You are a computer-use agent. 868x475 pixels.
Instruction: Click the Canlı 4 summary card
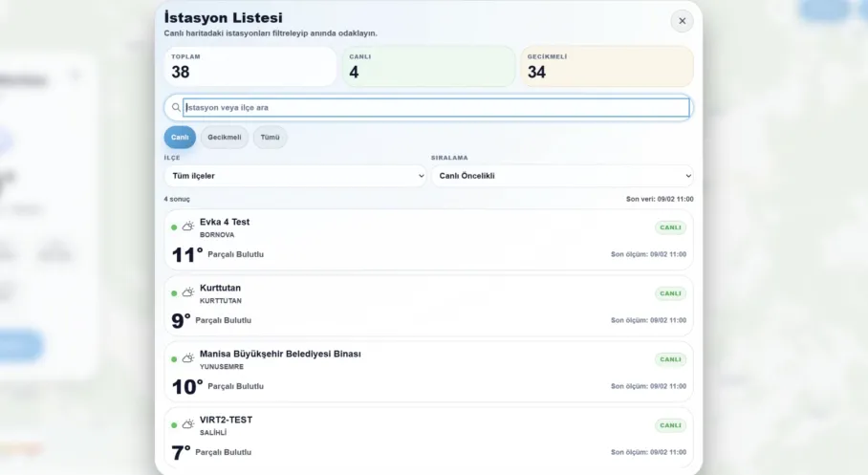(x=428, y=66)
